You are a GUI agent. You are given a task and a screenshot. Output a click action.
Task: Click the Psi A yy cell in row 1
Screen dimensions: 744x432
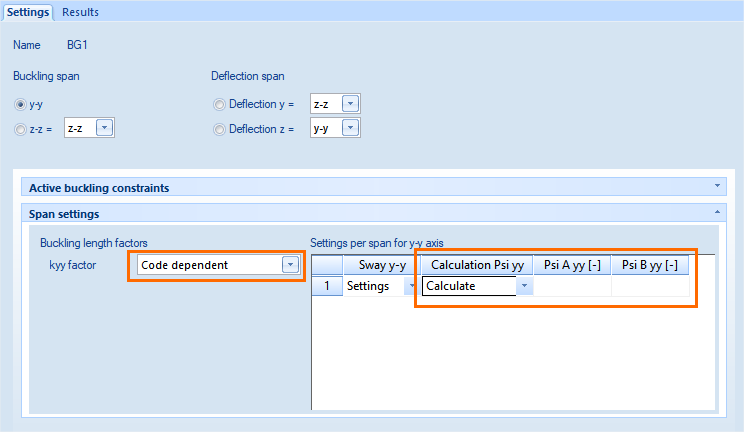pos(571,286)
